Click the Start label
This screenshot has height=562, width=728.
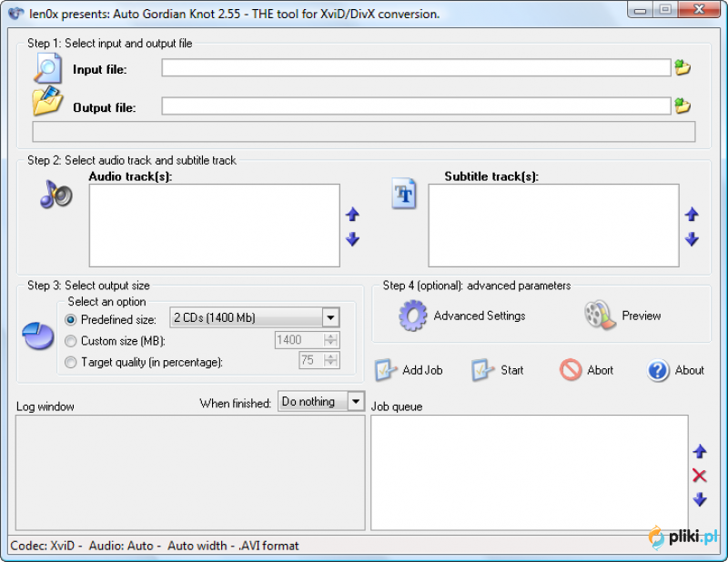coord(512,370)
